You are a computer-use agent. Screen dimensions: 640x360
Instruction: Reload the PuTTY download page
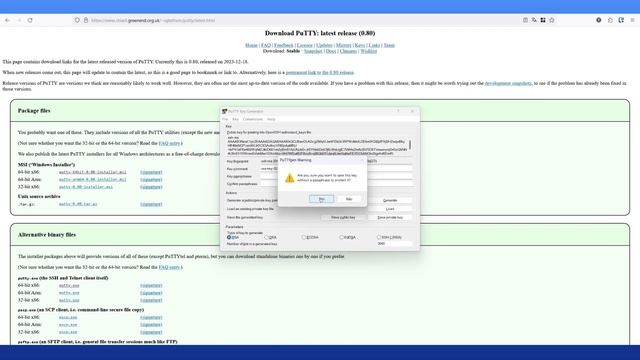coord(30,20)
